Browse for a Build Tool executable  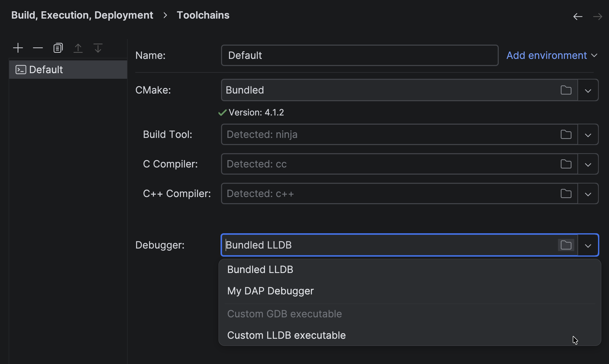[x=566, y=134]
